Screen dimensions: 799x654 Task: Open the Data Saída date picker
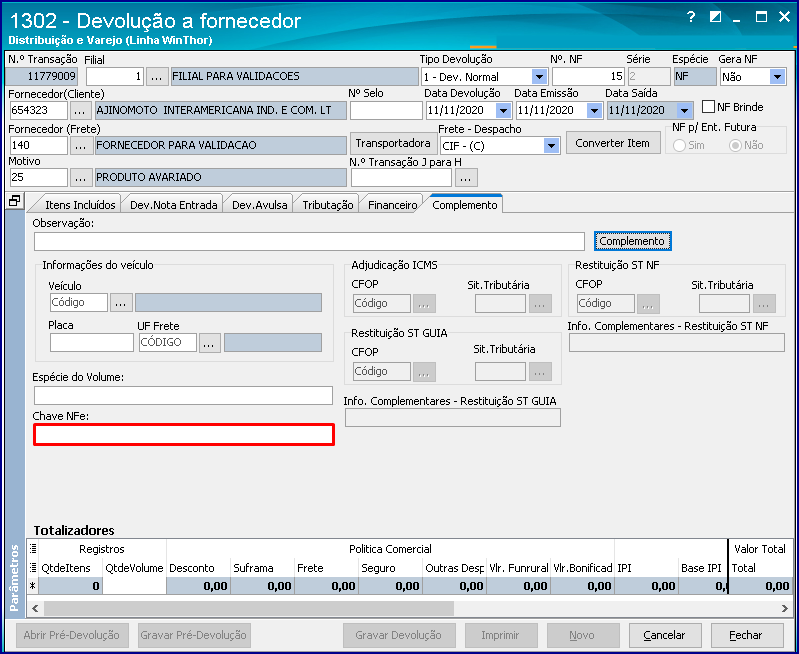tap(684, 111)
